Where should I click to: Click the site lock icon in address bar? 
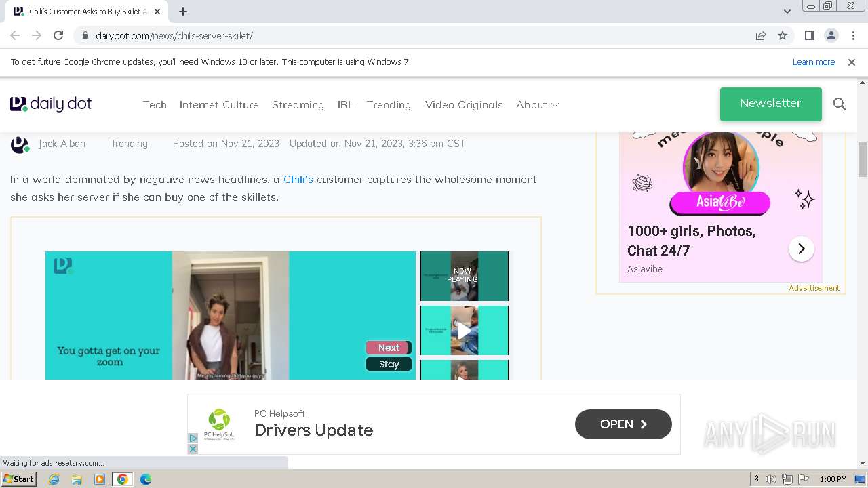[85, 35]
